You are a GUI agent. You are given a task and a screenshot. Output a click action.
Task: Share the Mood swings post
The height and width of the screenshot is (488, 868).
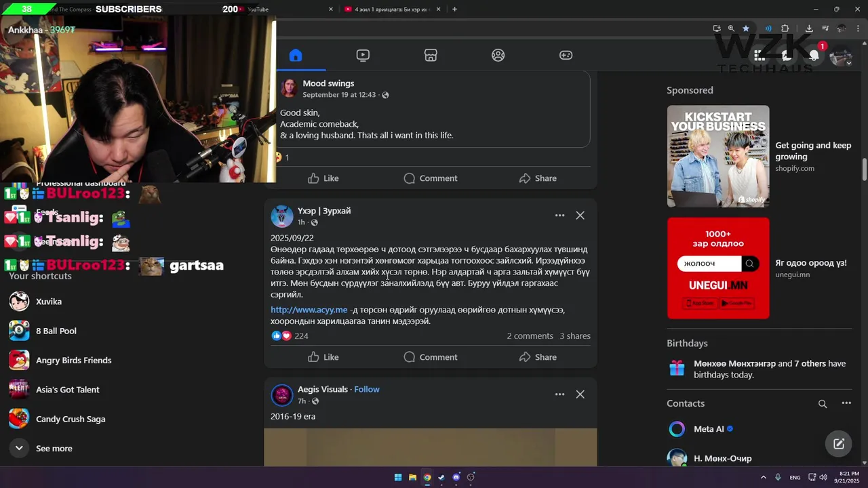(538, 178)
